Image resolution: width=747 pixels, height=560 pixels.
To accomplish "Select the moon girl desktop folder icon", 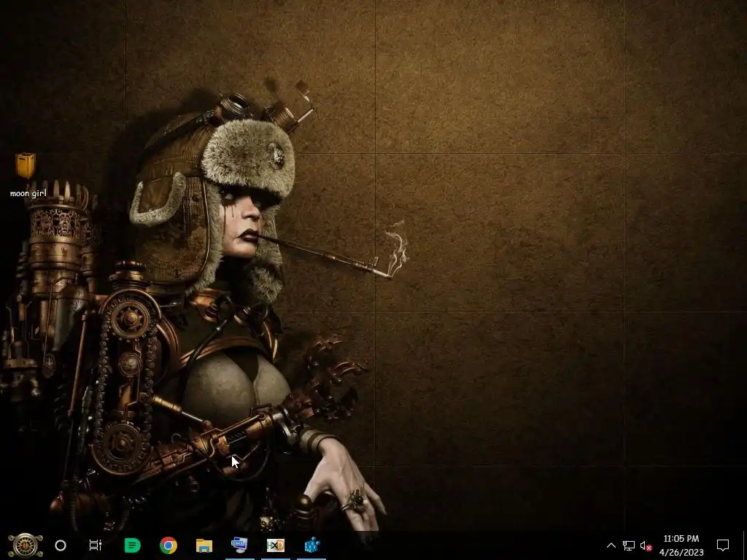I will pyautogui.click(x=26, y=166).
